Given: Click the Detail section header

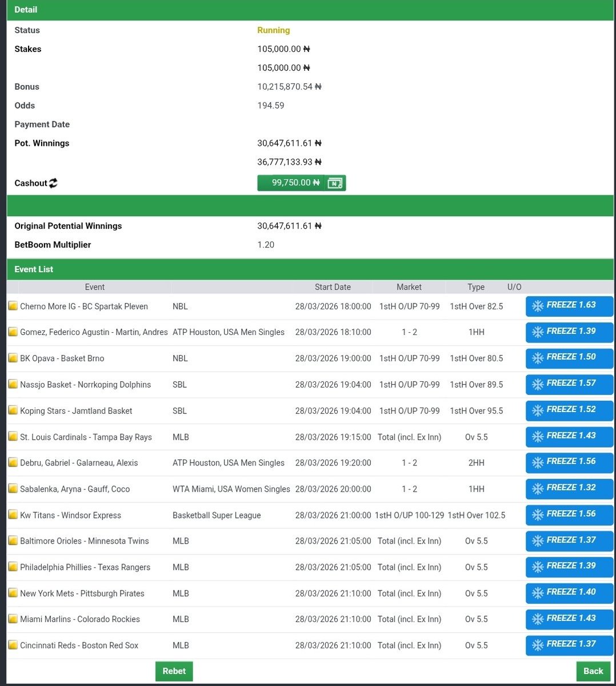Looking at the screenshot, I should pyautogui.click(x=311, y=10).
